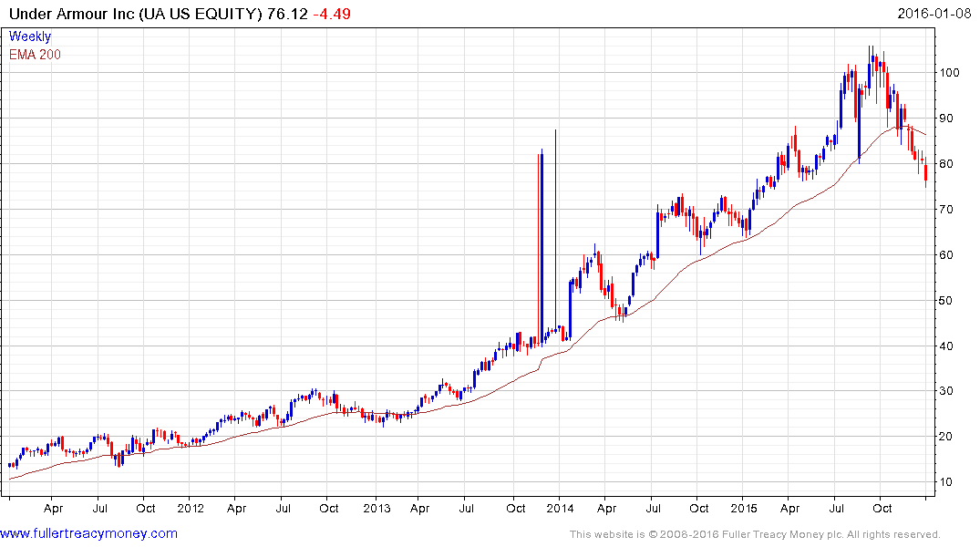Click the 2015 year label on time axis
980x547 pixels.
coord(744,508)
